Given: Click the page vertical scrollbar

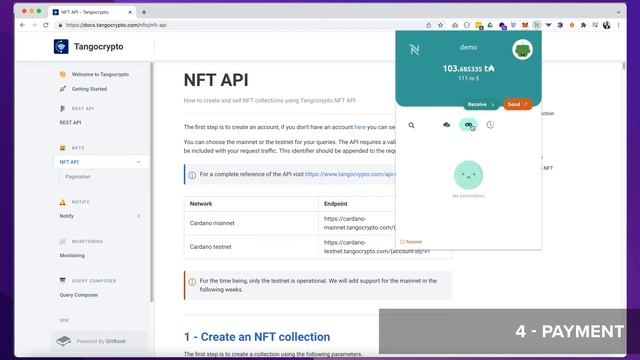Looking at the screenshot, I should 624,66.
